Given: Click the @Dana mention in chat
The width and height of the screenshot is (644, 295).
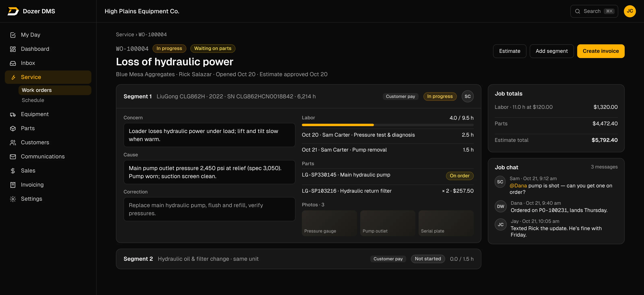Looking at the screenshot, I should (518, 186).
